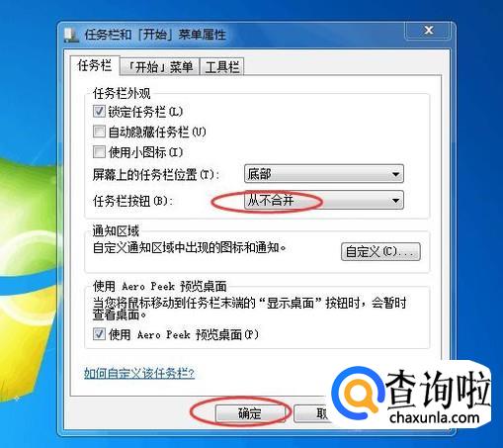Open the 屏幕上的任务栏位置 combo box showing 底部
Screen dimensions: 503x448
click(324, 173)
